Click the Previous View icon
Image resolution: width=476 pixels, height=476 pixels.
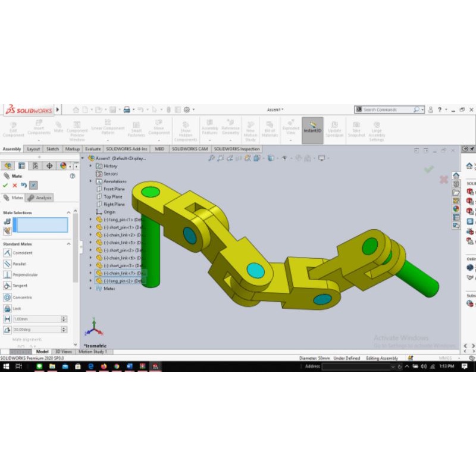[x=230, y=158]
